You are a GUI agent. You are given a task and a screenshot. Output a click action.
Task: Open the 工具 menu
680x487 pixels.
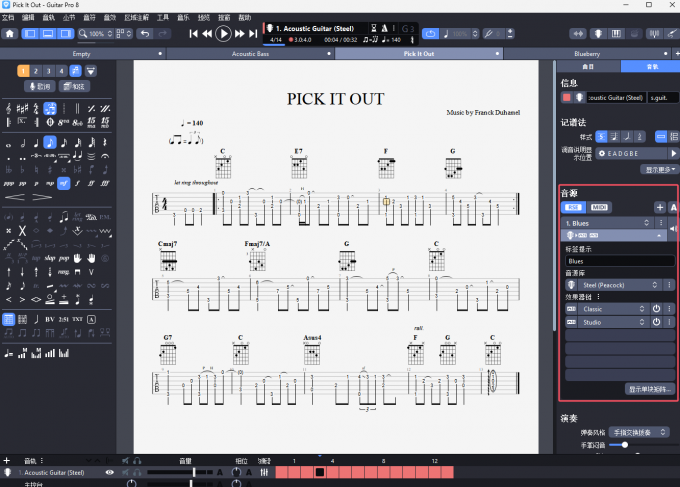pyautogui.click(x=163, y=17)
